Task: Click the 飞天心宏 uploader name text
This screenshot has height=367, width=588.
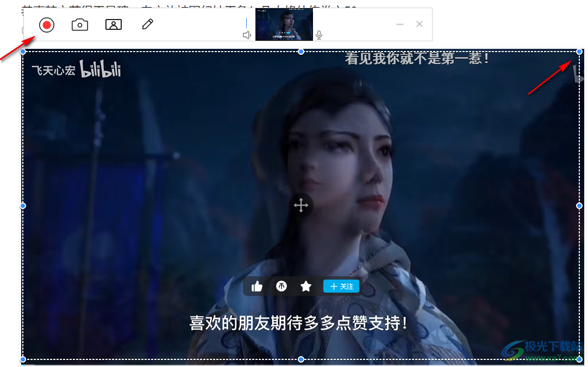Action: point(54,71)
